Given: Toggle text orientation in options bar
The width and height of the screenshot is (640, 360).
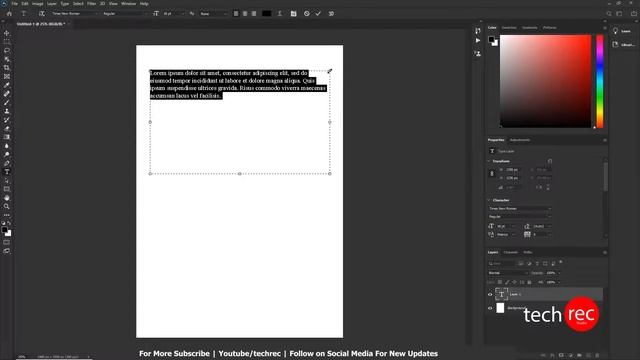Looking at the screenshot, I should (41, 13).
